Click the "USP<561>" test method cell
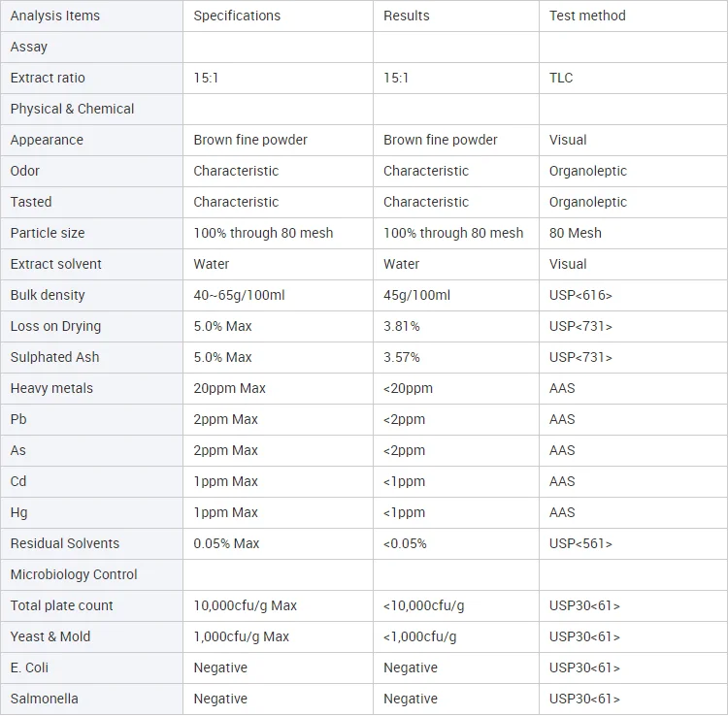Image resolution: width=728 pixels, height=716 pixels. [580, 543]
